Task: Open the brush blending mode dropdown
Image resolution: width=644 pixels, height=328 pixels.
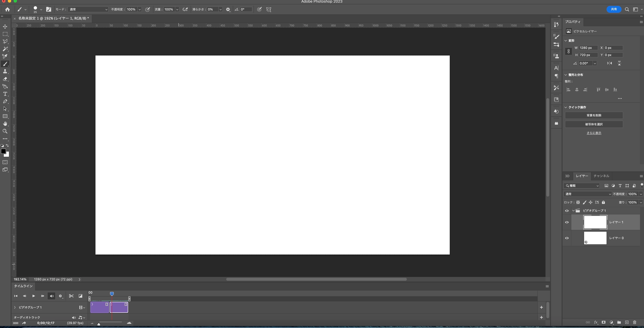Action: [88, 9]
